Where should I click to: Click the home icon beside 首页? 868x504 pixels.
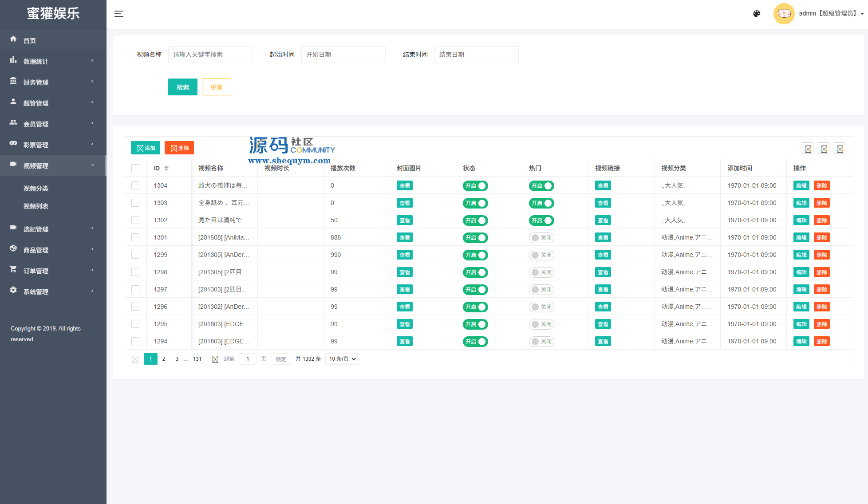click(13, 39)
